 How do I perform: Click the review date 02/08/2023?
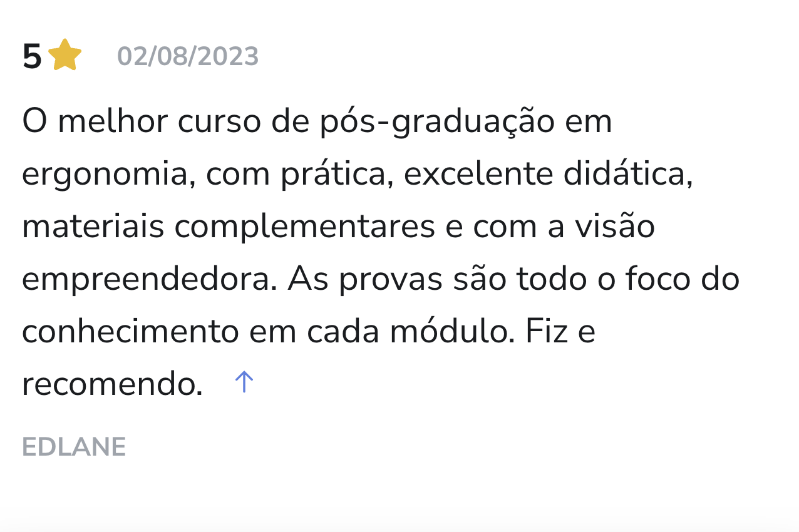[188, 57]
